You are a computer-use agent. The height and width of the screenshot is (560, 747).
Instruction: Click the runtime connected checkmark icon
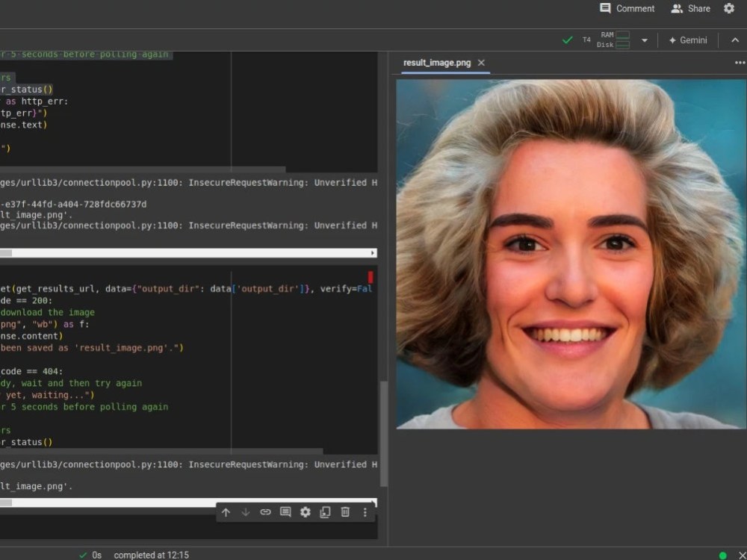tap(568, 40)
